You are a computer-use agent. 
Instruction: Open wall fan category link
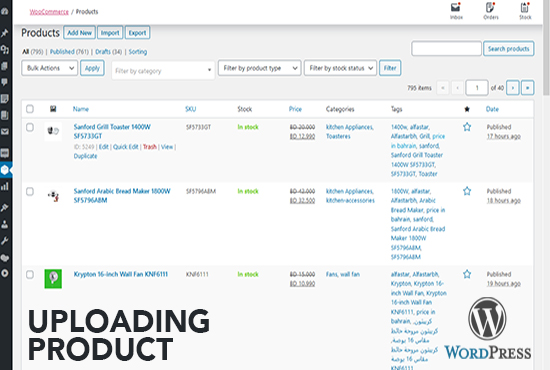click(x=350, y=274)
